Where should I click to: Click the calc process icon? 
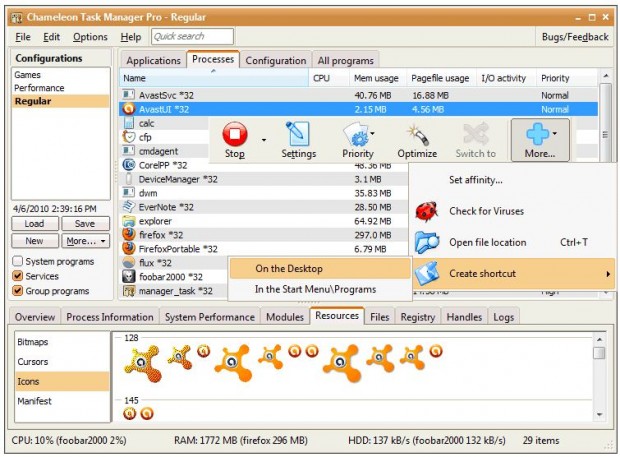pyautogui.click(x=129, y=123)
